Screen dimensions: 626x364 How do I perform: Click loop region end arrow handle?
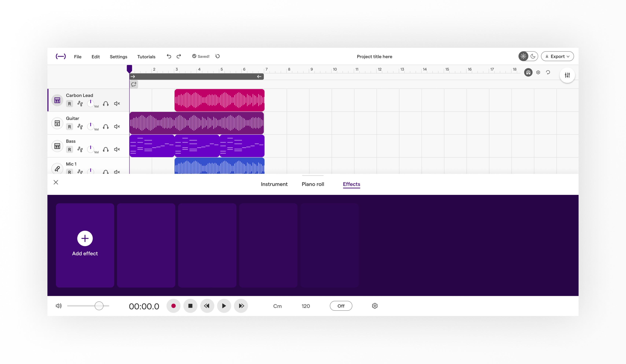(x=259, y=76)
